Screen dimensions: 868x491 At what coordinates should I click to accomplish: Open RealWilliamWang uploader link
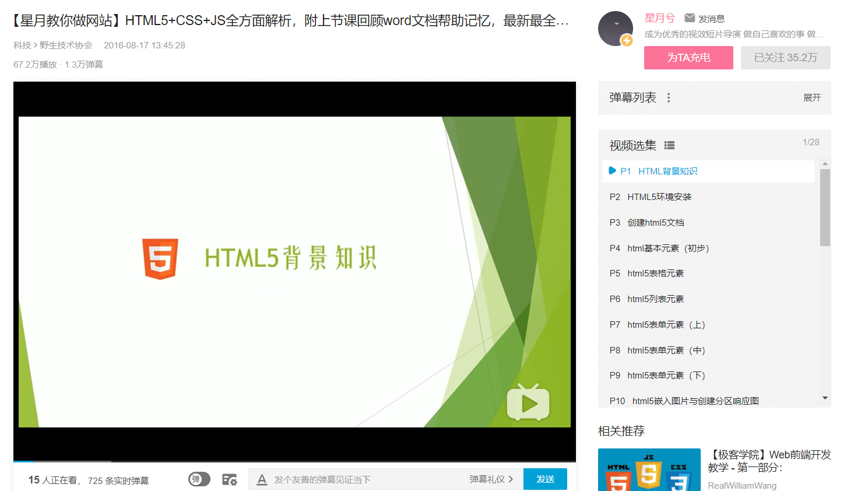click(742, 486)
